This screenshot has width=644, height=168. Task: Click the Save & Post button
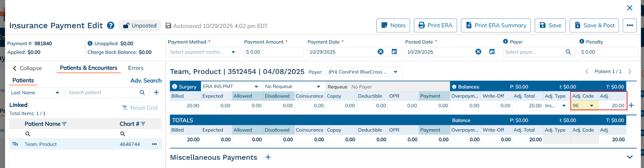pos(594,25)
